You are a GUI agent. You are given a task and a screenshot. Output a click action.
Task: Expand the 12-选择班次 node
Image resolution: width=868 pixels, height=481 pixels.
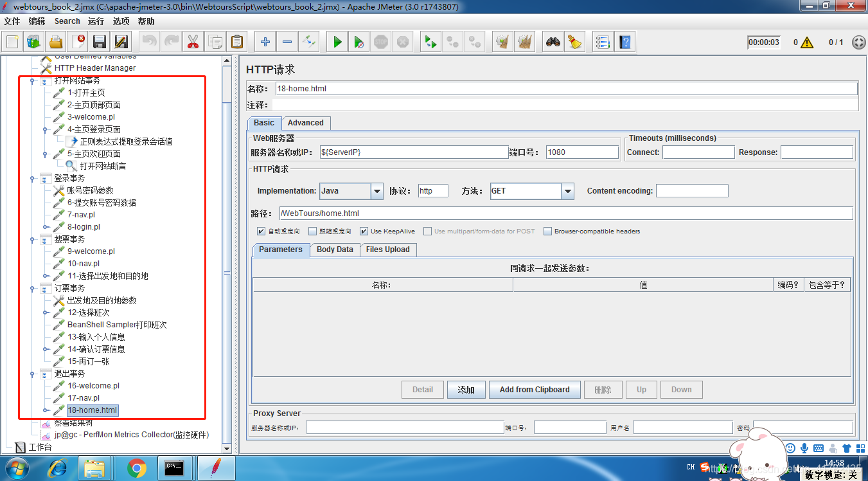[x=45, y=313]
